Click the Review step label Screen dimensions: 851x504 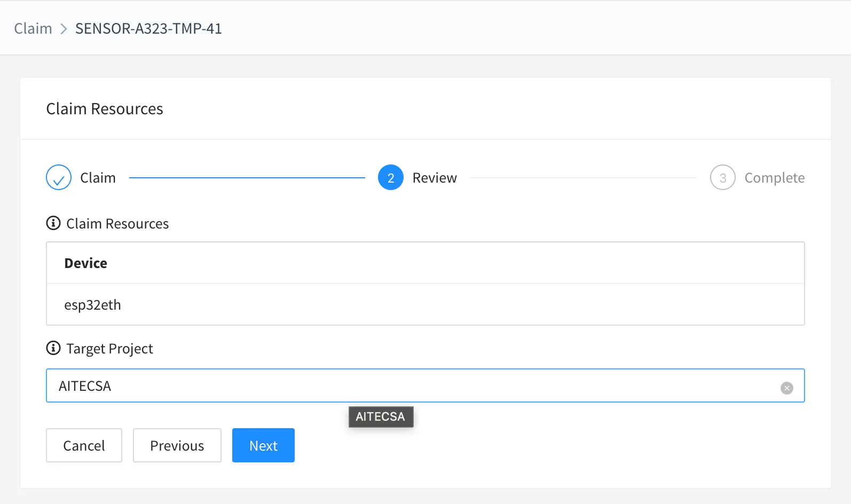[x=435, y=178]
